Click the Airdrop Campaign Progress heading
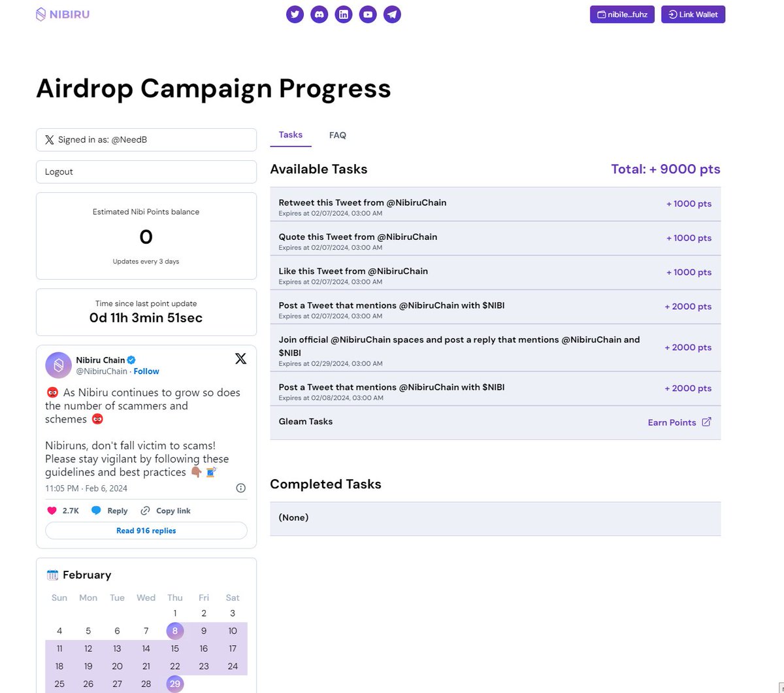Image resolution: width=784 pixels, height=693 pixels. tap(214, 88)
